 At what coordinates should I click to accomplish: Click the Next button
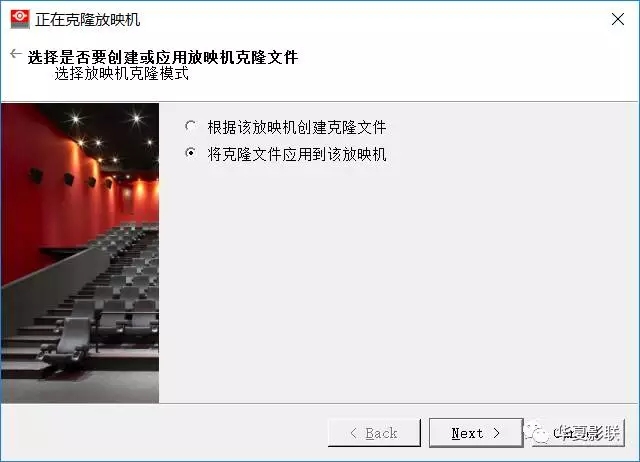coord(476,433)
